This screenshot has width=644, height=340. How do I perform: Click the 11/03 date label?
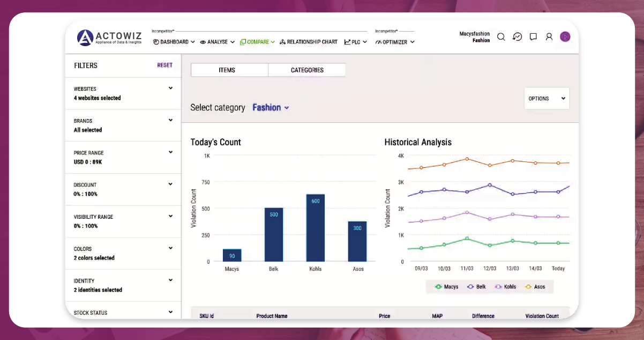(x=467, y=269)
